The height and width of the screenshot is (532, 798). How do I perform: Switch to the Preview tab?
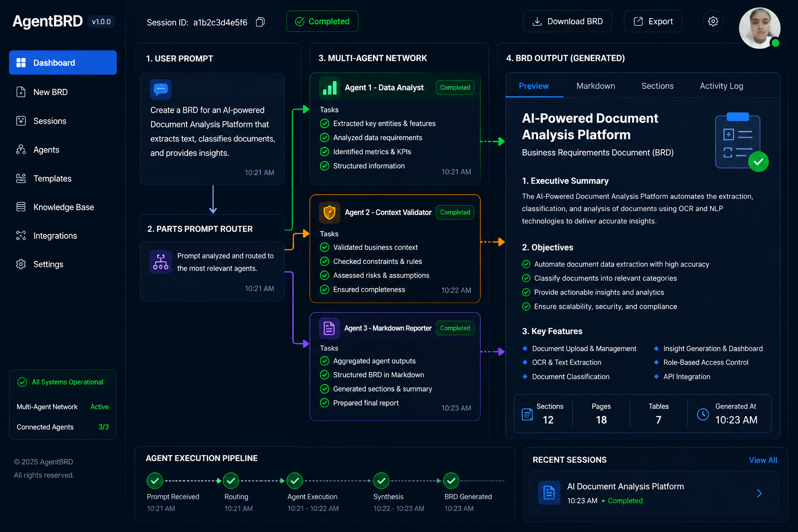(x=534, y=86)
